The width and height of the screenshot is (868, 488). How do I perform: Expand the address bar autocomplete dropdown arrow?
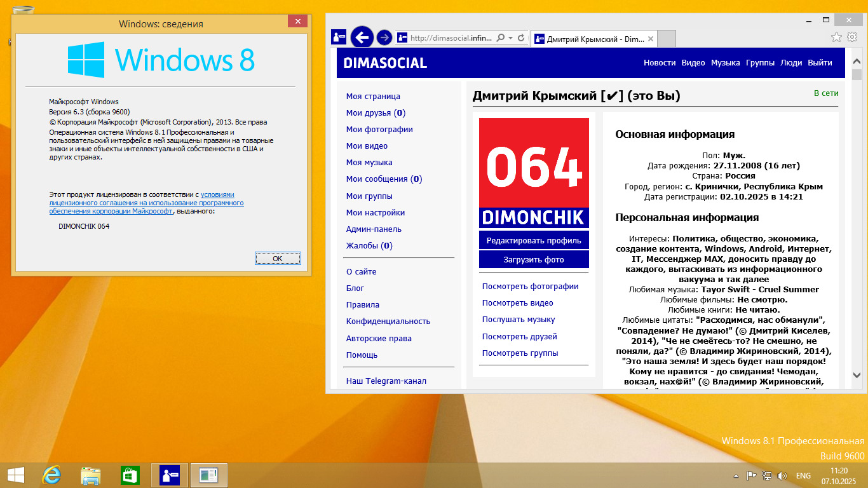click(510, 38)
